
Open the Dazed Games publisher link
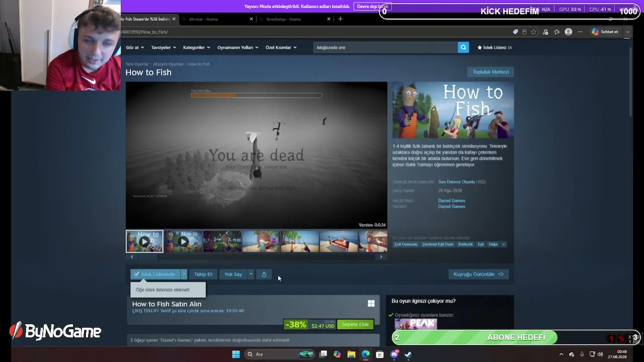452,206
